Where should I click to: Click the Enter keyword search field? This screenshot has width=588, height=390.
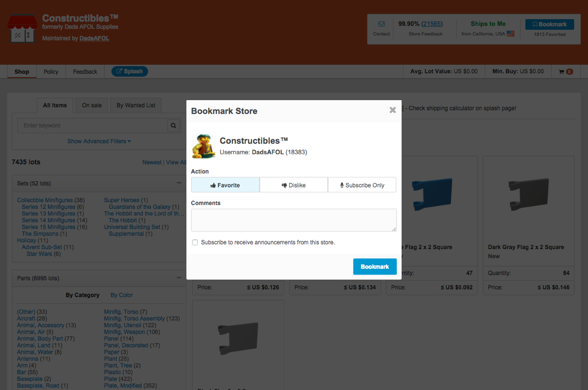point(93,126)
